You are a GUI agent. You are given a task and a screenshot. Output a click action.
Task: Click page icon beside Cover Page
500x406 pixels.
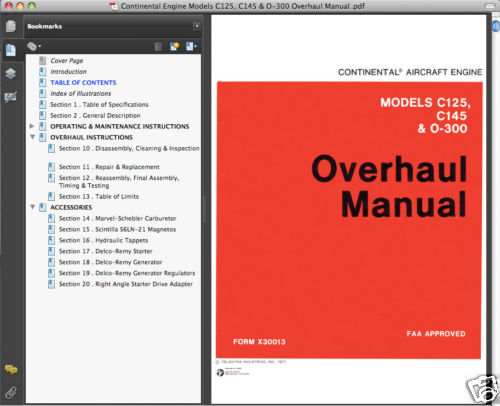click(43, 61)
